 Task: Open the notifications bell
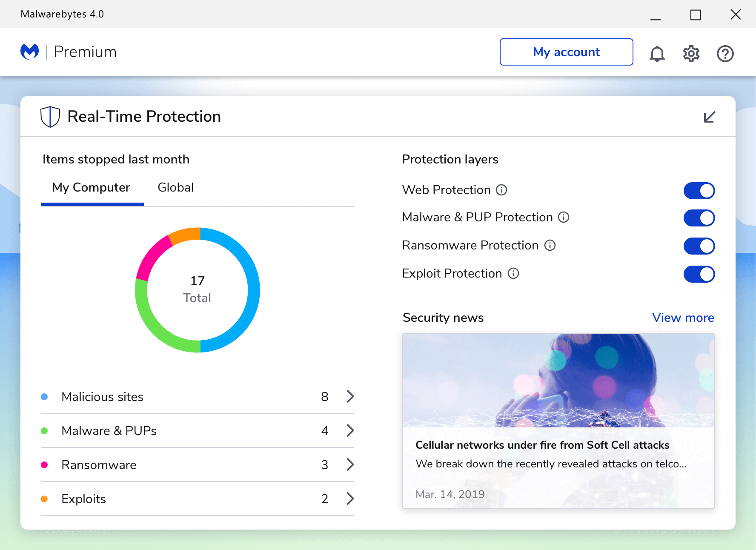pyautogui.click(x=657, y=54)
